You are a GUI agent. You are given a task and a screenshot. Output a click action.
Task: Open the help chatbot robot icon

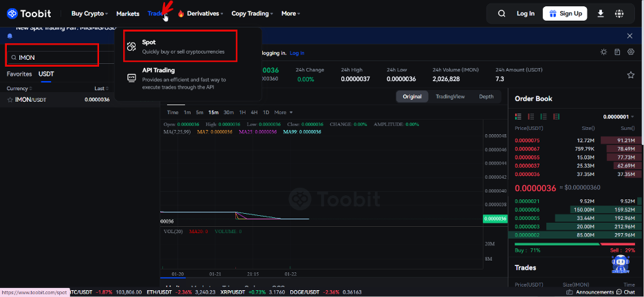click(x=621, y=263)
